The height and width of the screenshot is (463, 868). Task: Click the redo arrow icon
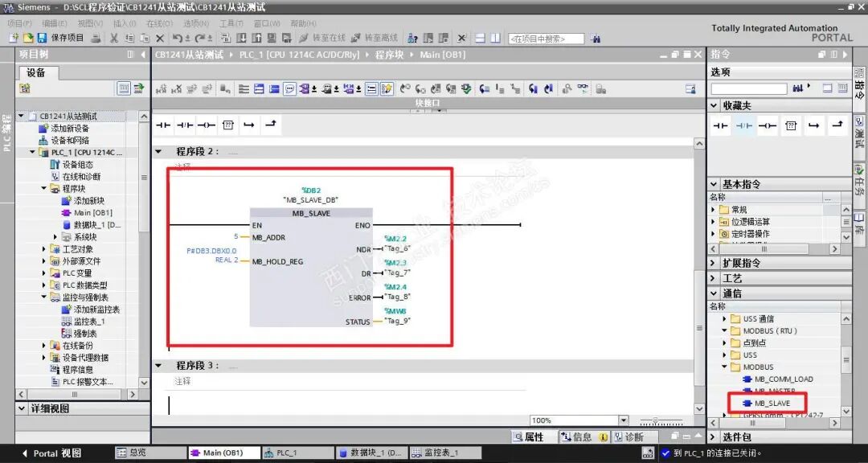200,39
